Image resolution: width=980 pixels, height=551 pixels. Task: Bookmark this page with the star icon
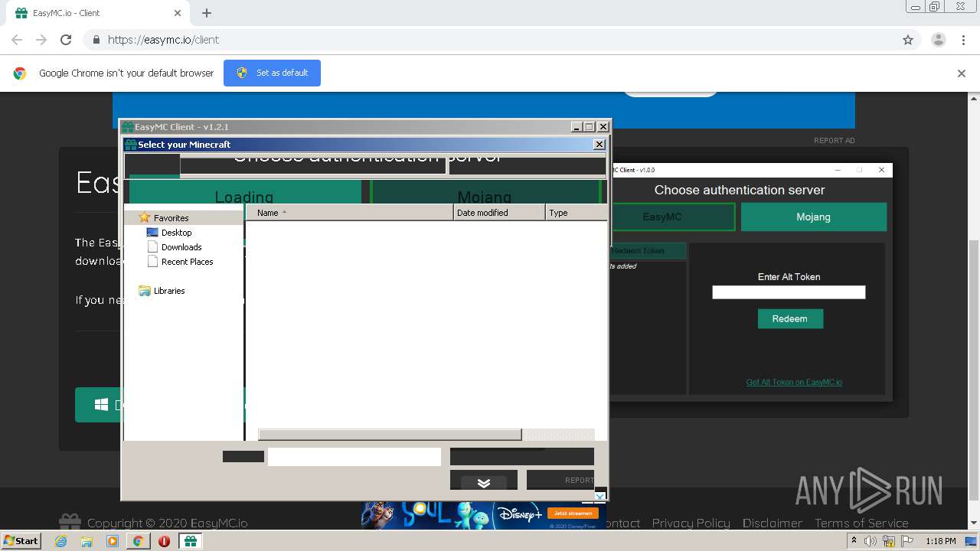908,40
